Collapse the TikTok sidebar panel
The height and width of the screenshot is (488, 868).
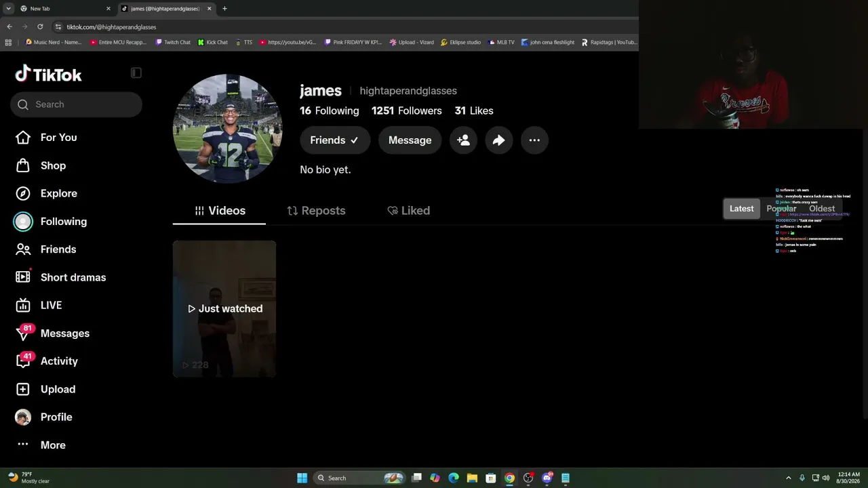click(136, 73)
